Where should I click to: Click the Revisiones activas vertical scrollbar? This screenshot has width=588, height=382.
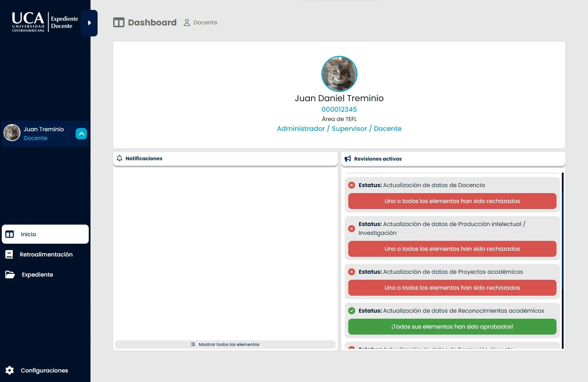coord(563,260)
